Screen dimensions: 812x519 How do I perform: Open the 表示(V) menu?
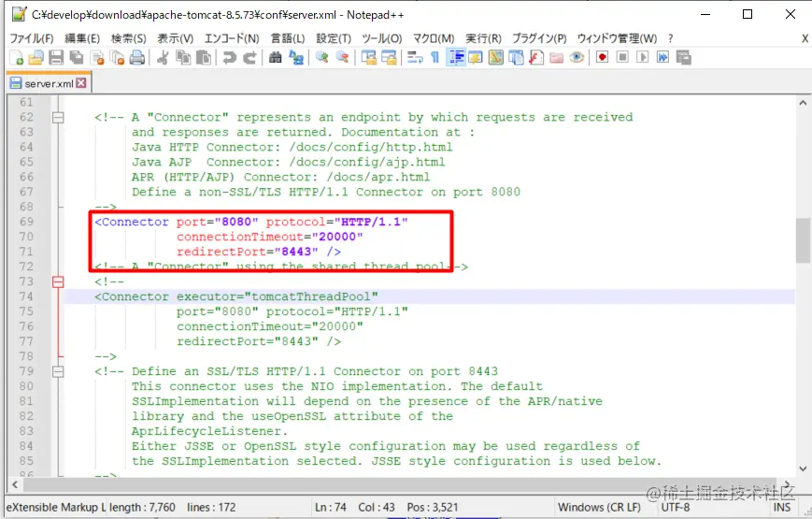[x=176, y=38]
